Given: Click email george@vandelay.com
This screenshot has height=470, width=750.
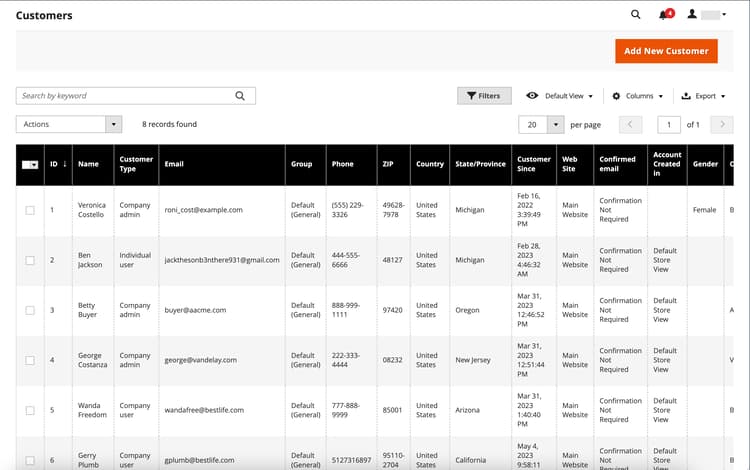Looking at the screenshot, I should click(200, 360).
